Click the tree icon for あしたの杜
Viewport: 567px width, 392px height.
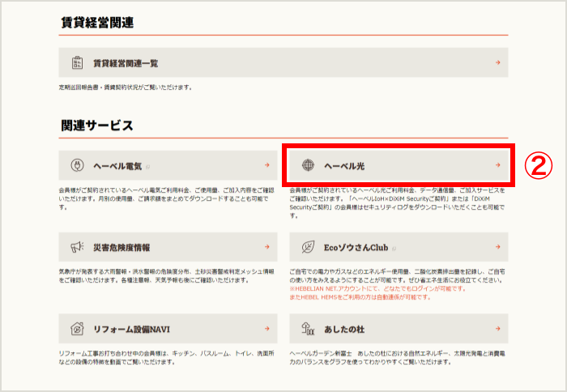[308, 329]
